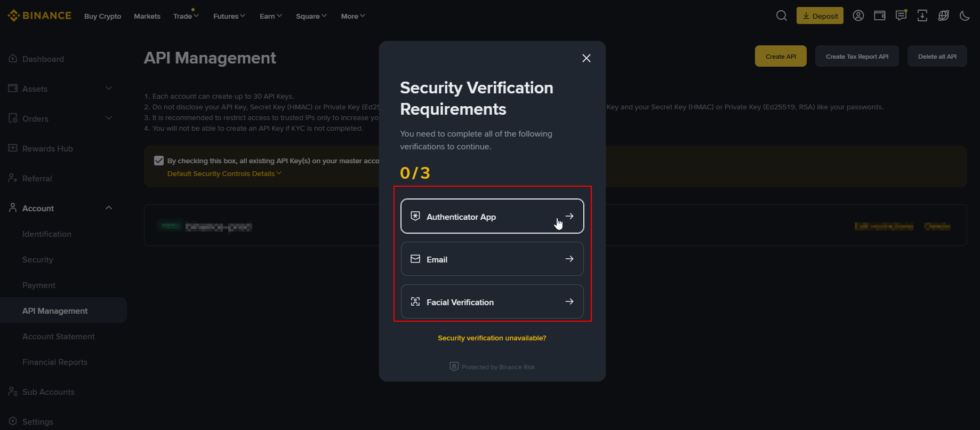Viewport: 980px width, 430px height.
Task: Open the More dropdown menu
Action: tap(353, 16)
